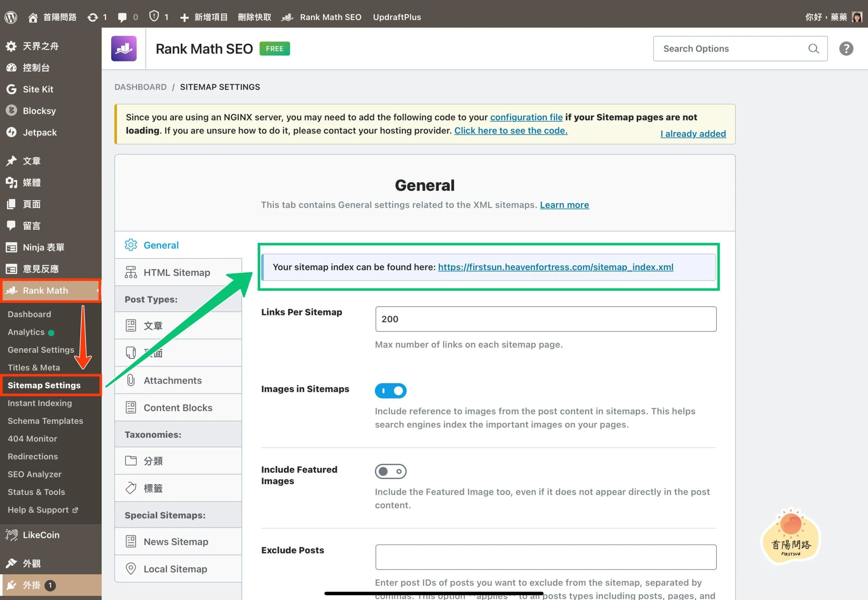Open Site Kit in the sidebar

tap(38, 89)
